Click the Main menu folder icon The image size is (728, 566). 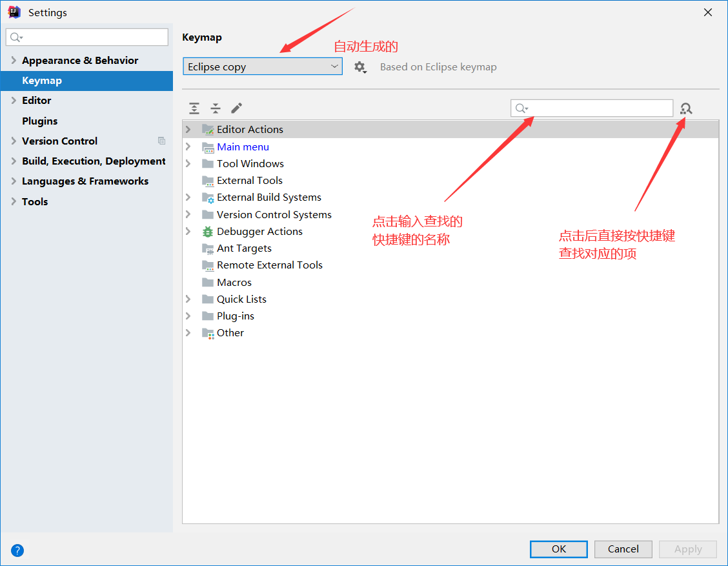[x=208, y=147]
